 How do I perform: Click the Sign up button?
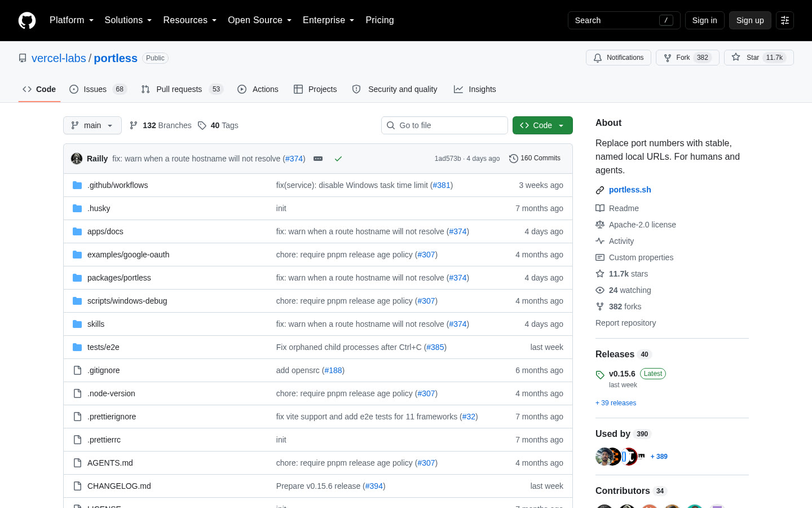750,20
